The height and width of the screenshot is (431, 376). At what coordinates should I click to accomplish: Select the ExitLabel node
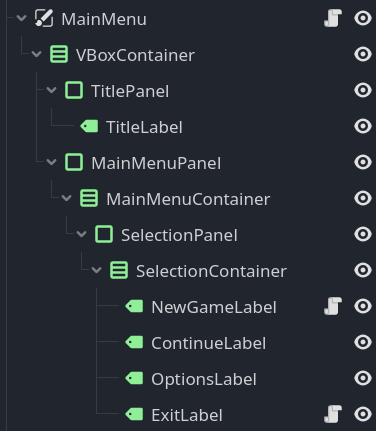coord(187,415)
